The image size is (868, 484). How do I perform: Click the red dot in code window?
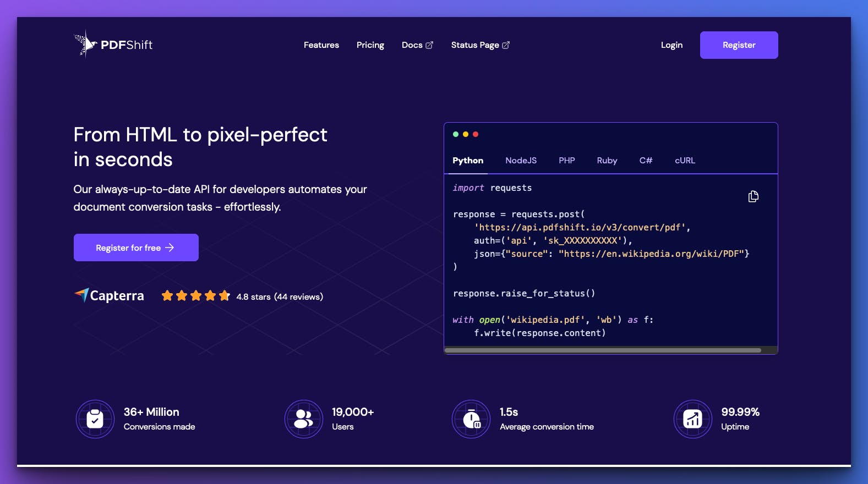(x=476, y=134)
